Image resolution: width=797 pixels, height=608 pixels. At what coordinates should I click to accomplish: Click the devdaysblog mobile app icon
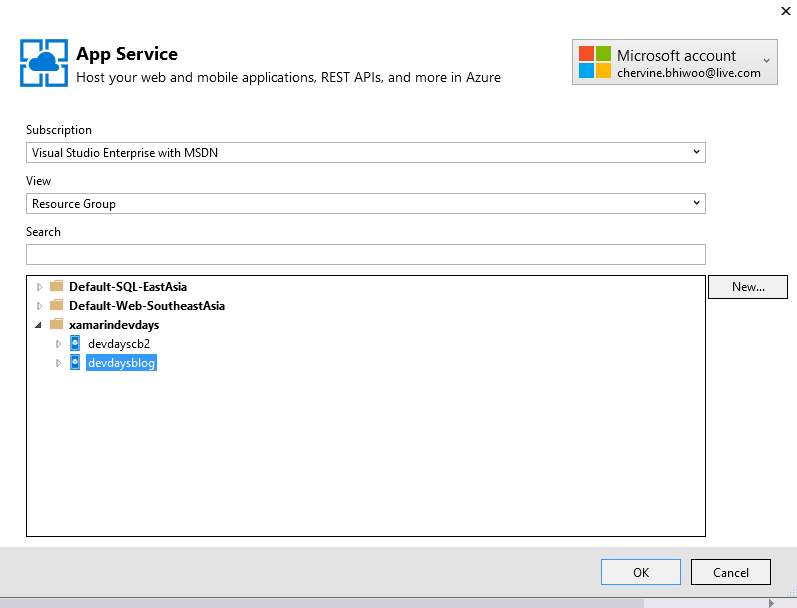[75, 362]
